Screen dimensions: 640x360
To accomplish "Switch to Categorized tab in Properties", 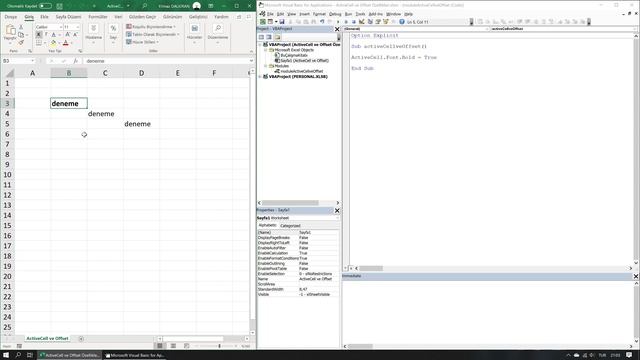I will [x=290, y=225].
